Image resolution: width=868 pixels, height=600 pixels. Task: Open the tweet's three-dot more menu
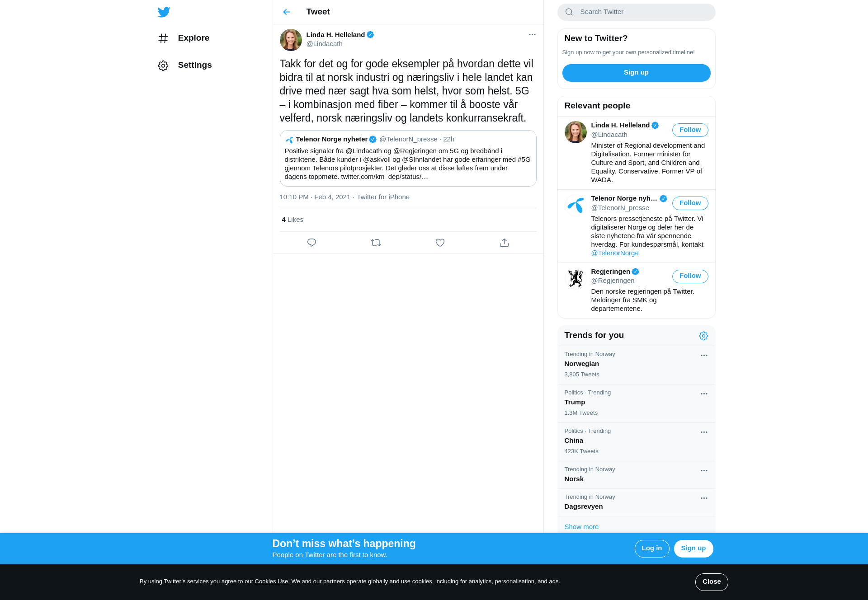coord(532,35)
